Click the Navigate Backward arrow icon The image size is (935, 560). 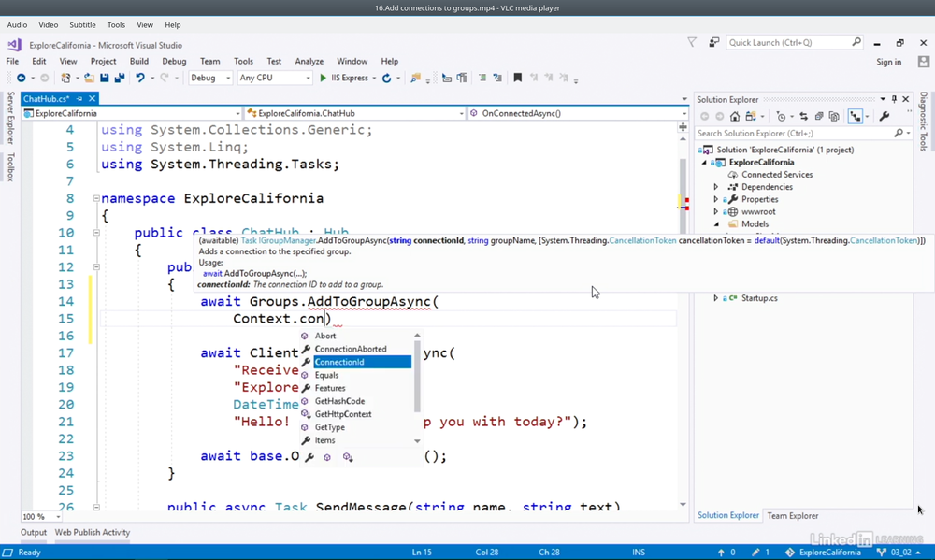coord(22,79)
